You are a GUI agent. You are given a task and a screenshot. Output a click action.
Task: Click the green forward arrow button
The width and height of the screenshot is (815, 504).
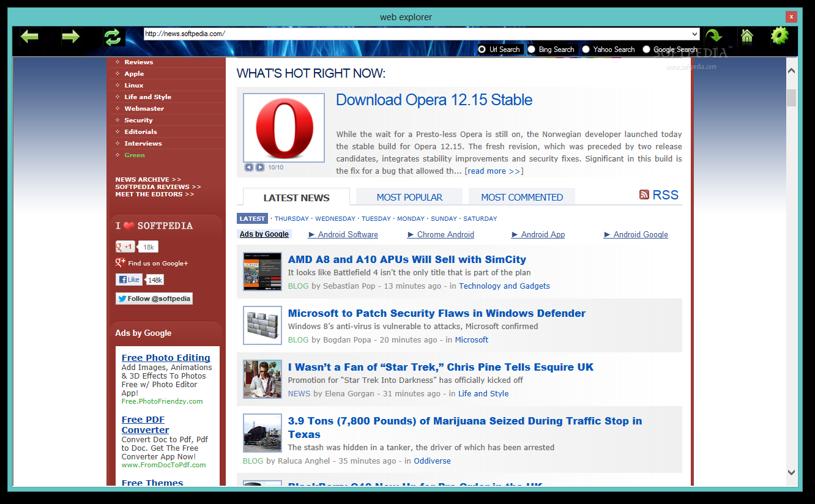tap(71, 37)
